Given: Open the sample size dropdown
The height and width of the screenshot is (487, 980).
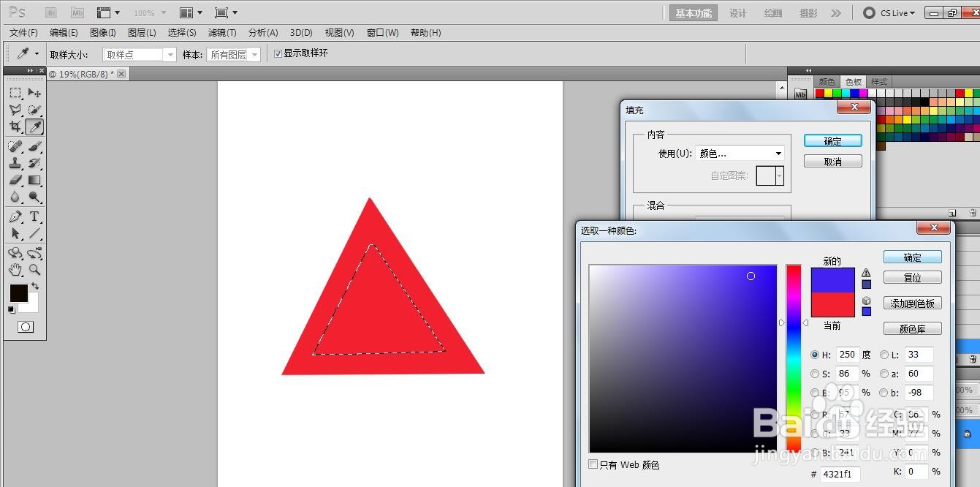Looking at the screenshot, I should coord(140,55).
